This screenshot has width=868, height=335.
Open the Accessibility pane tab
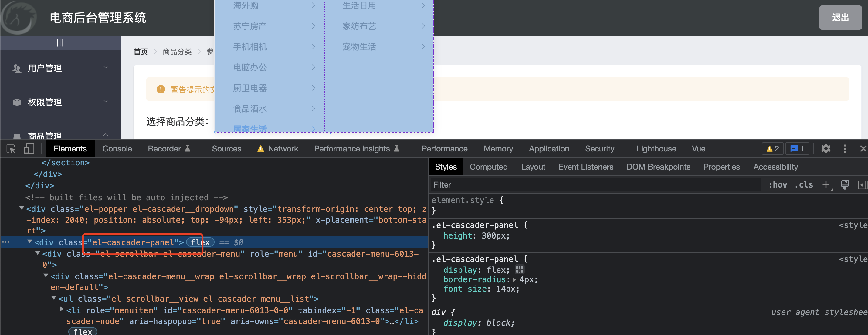click(x=775, y=167)
